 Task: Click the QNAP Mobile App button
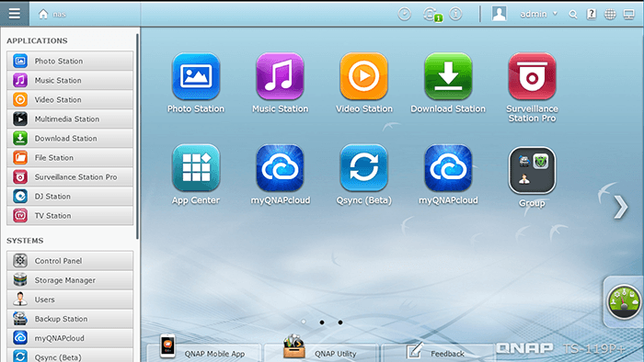click(204, 352)
